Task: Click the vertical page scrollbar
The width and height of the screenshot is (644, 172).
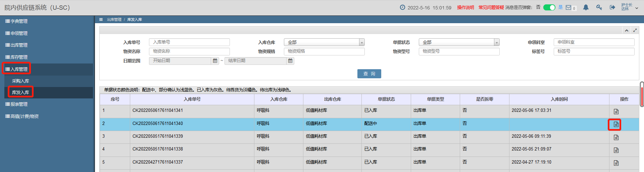Action: pos(642,94)
